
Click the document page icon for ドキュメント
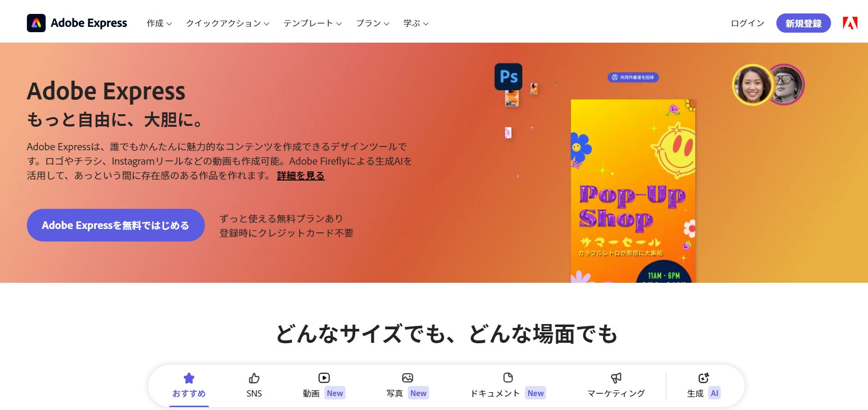click(x=508, y=377)
